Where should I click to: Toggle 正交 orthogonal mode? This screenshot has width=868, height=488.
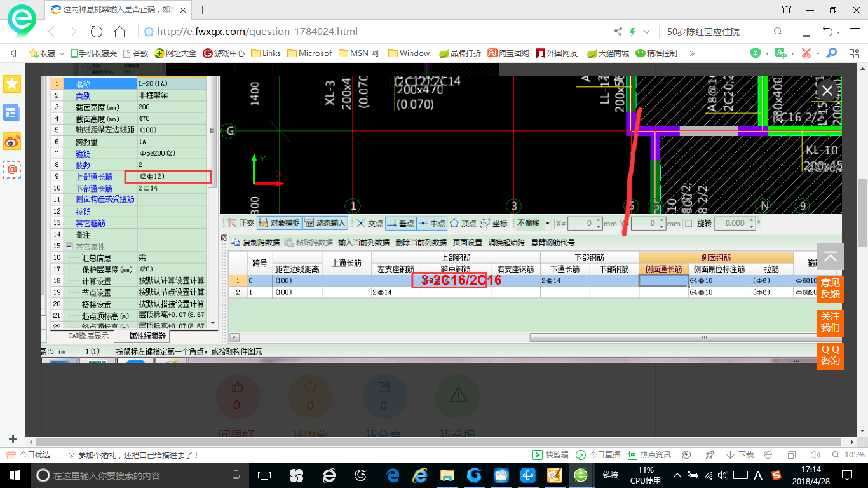[241, 223]
